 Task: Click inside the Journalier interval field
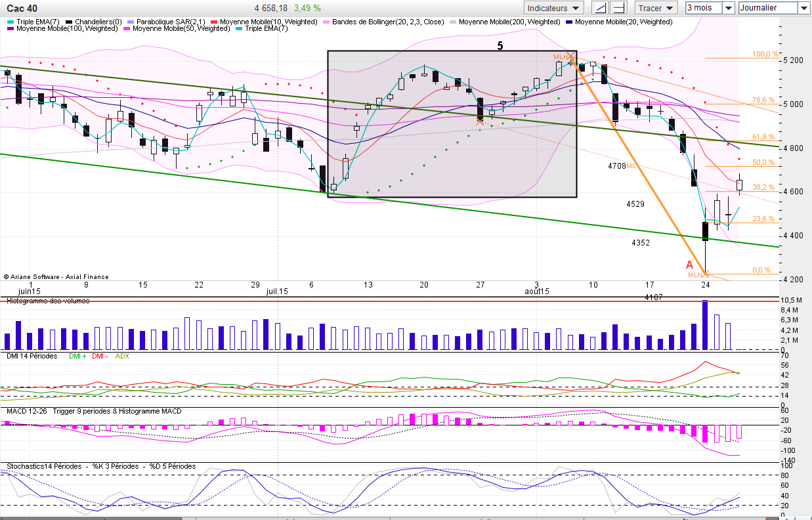(768, 8)
